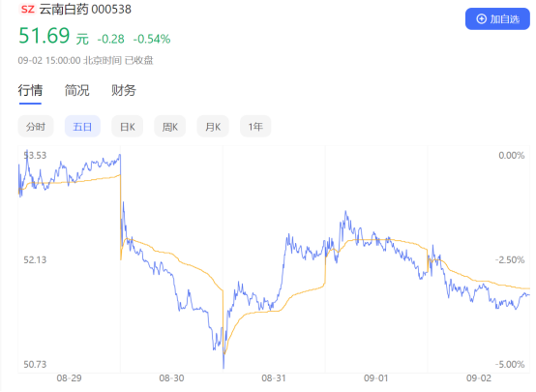536x392 pixels.
Task: Click the stock name 云南白药 000538
Action: (x=85, y=10)
